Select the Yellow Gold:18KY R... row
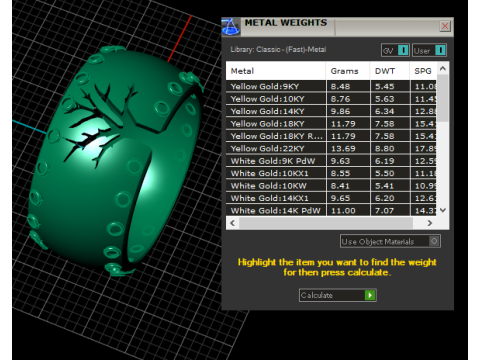Viewport: 480px width, 360px height. point(331,136)
